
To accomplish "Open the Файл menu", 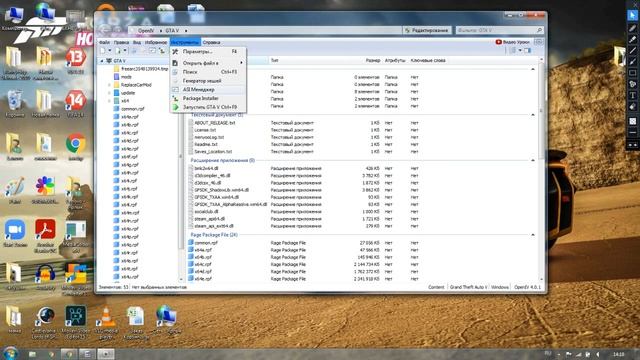I will tap(104, 42).
